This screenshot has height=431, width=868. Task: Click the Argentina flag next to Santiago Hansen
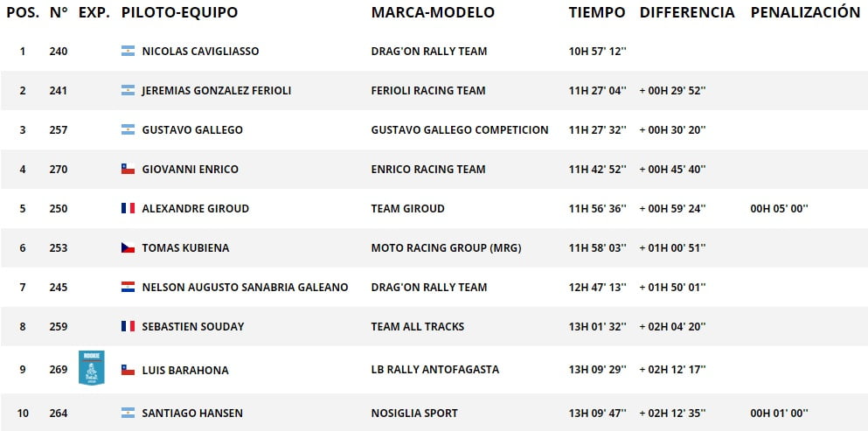pyautogui.click(x=128, y=413)
